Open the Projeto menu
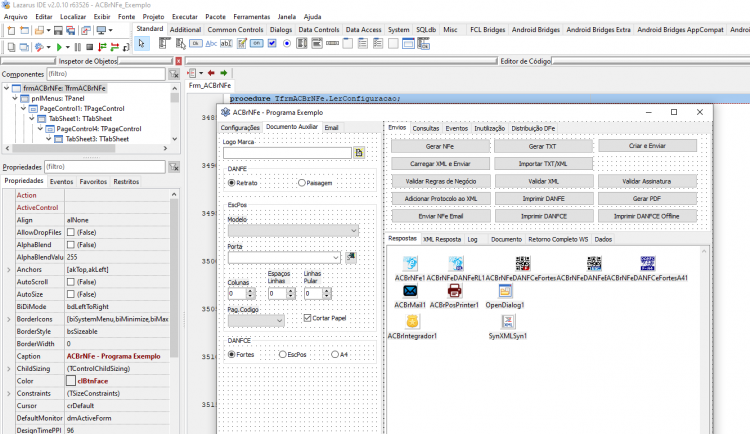The image size is (750, 434). pyautogui.click(x=153, y=16)
